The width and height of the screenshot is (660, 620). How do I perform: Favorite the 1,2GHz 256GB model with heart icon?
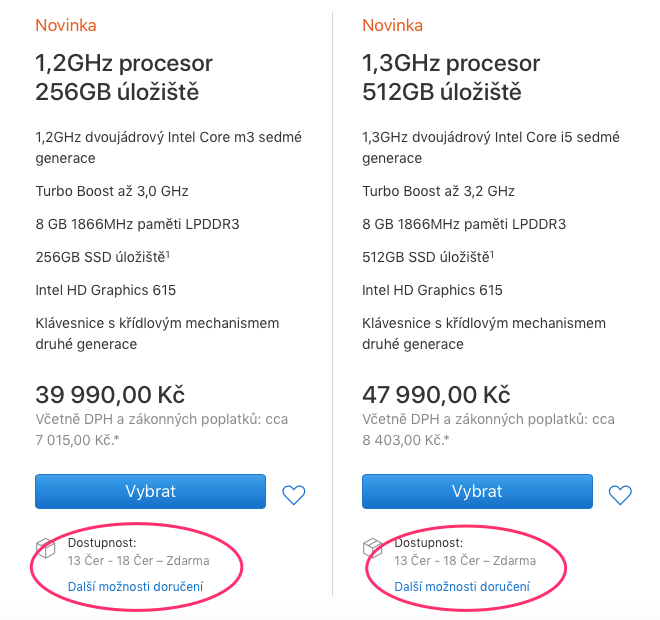pyautogui.click(x=293, y=494)
